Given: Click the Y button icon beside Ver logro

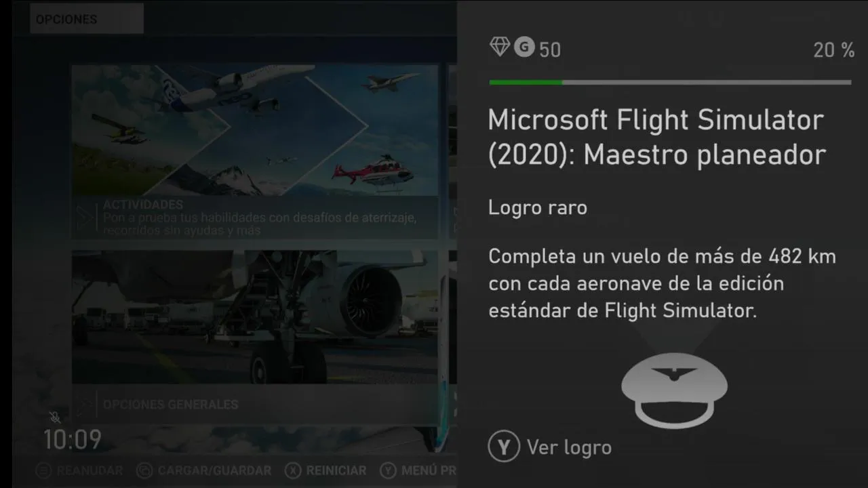Looking at the screenshot, I should (x=504, y=447).
